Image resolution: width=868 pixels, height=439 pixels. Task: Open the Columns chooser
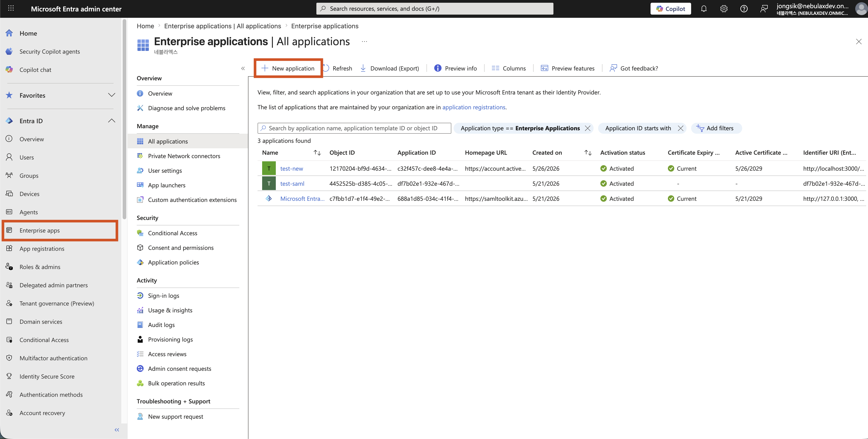(509, 68)
